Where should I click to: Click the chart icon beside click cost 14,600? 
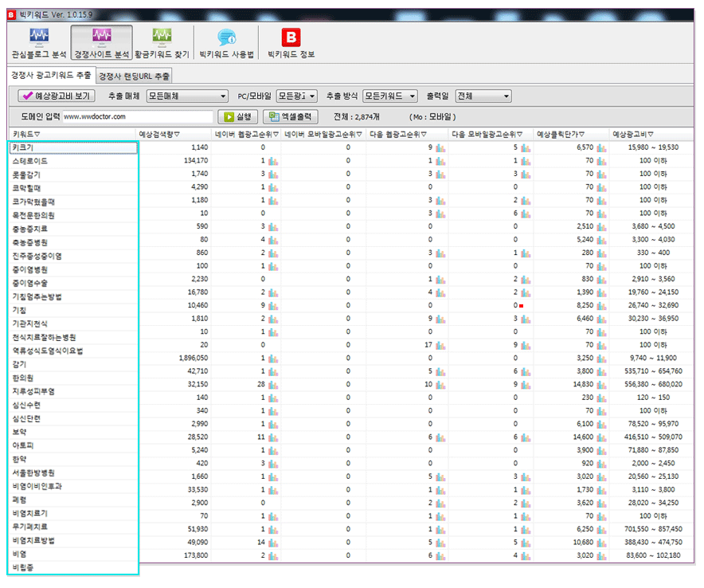pos(601,437)
